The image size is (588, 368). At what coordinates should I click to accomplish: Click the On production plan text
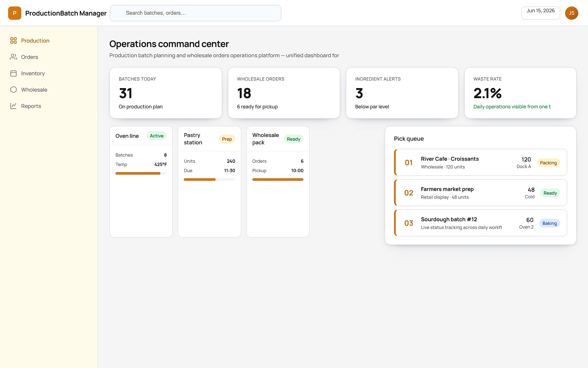pos(140,107)
